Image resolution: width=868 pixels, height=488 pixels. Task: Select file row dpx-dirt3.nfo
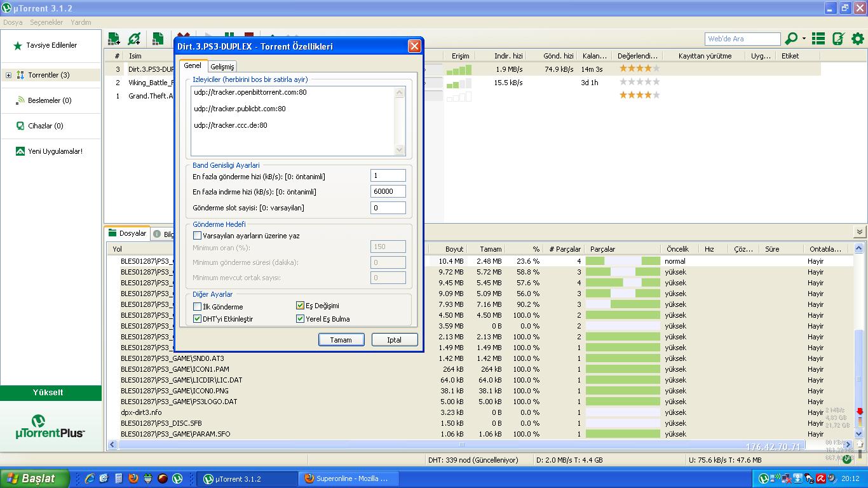[480, 412]
